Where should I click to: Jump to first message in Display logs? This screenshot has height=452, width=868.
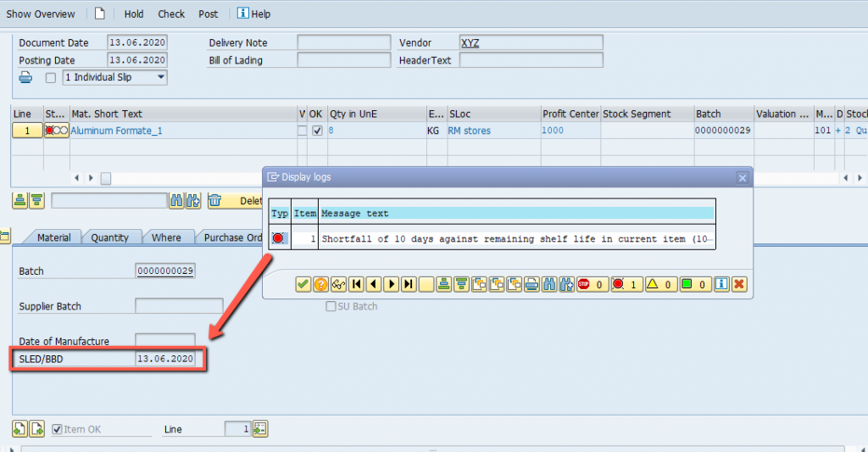(356, 285)
